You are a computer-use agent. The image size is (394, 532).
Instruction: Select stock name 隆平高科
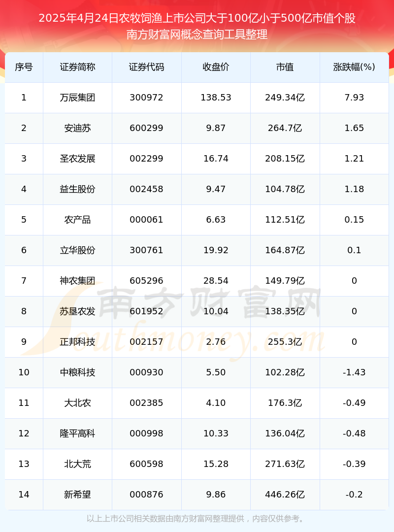(x=77, y=433)
